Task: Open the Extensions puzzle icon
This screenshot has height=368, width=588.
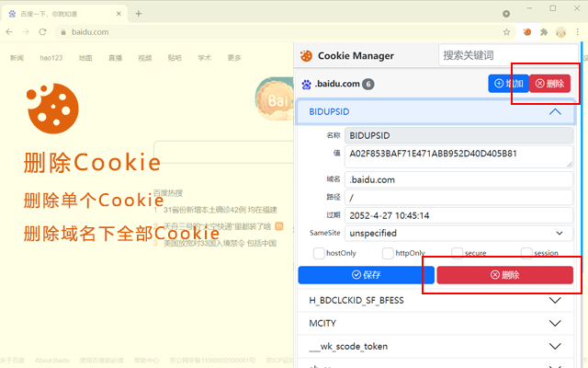Action: [544, 32]
